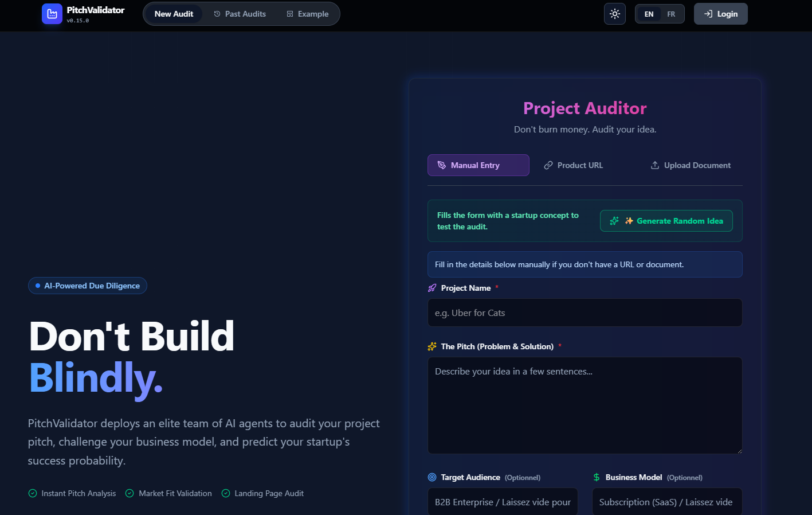Viewport: 812px width, 515px height.
Task: Click inside the Project Name field
Action: tap(585, 313)
